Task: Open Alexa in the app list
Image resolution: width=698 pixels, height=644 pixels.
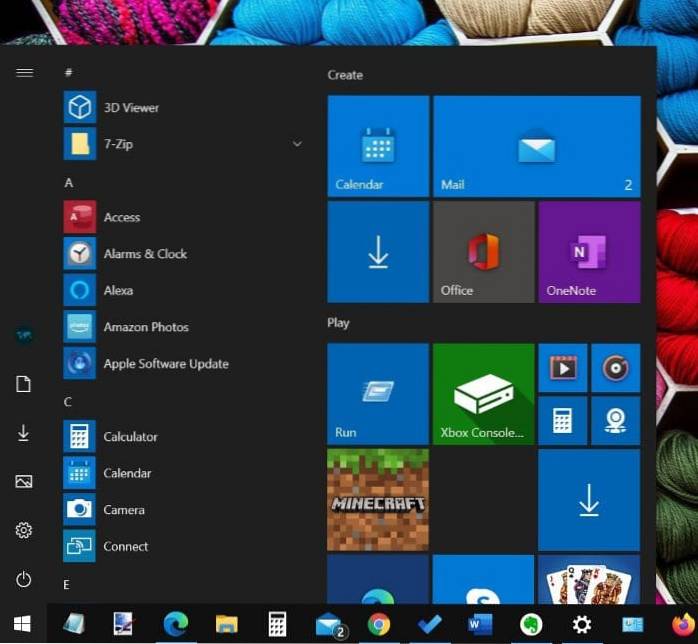Action: click(117, 290)
